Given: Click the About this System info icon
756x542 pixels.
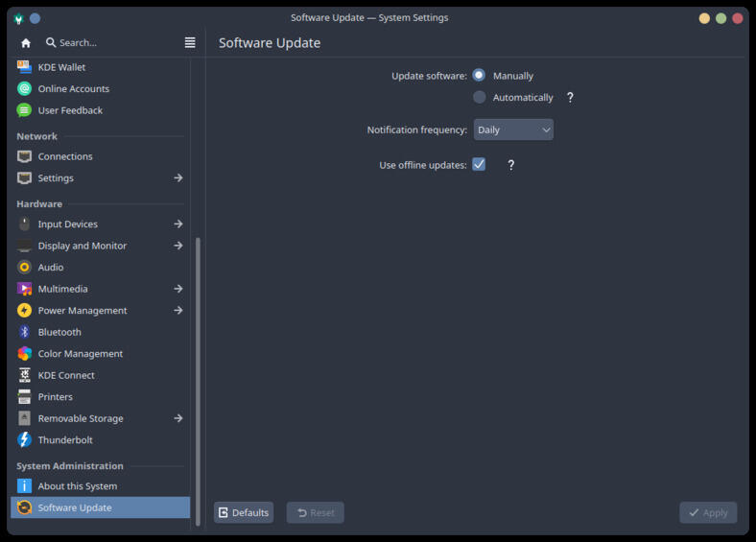Looking at the screenshot, I should pyautogui.click(x=24, y=486).
